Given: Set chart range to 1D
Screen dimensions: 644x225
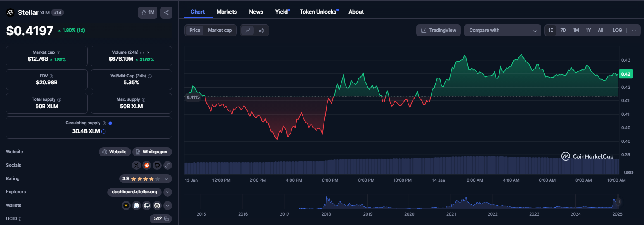Looking at the screenshot, I should tap(551, 30).
